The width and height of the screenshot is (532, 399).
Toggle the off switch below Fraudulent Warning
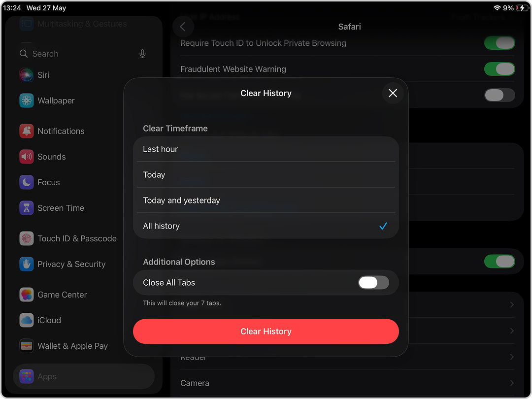click(x=499, y=96)
